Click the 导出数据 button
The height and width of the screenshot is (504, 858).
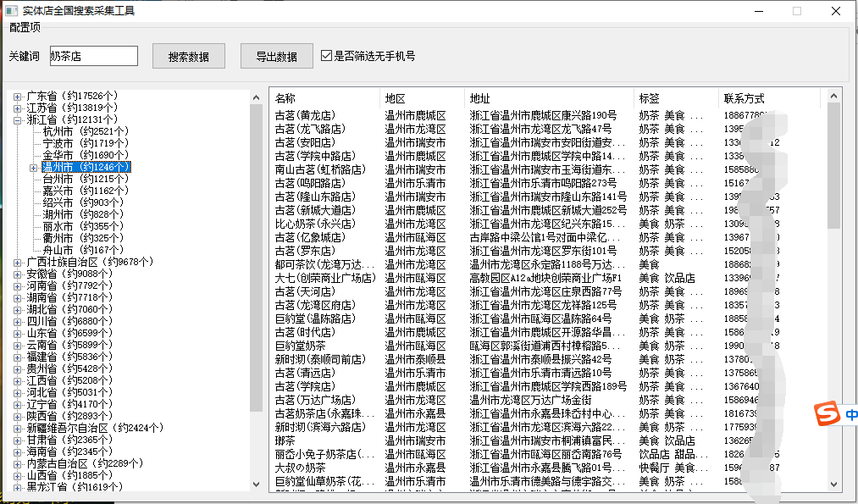277,56
